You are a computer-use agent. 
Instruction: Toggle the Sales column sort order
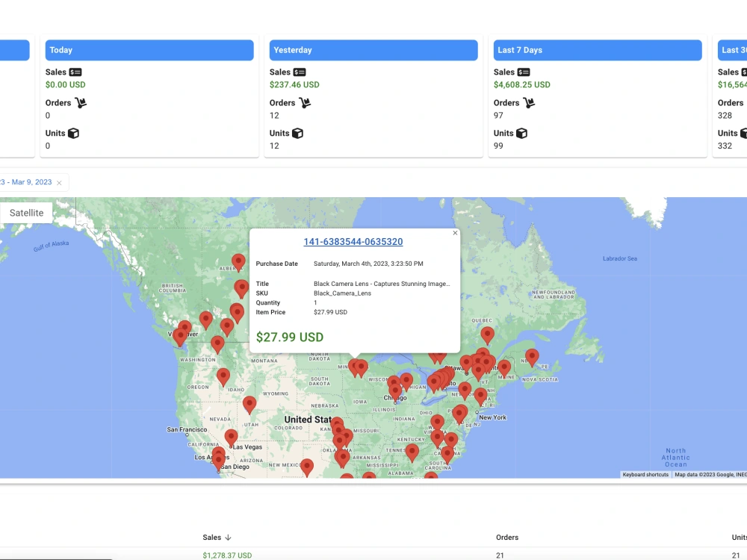[x=217, y=537]
